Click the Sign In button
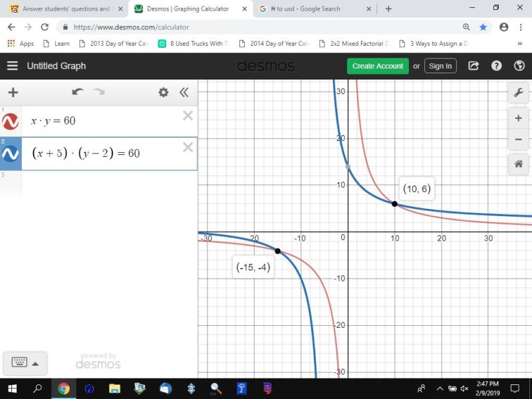Viewport: 532px width, 399px height. tap(440, 66)
